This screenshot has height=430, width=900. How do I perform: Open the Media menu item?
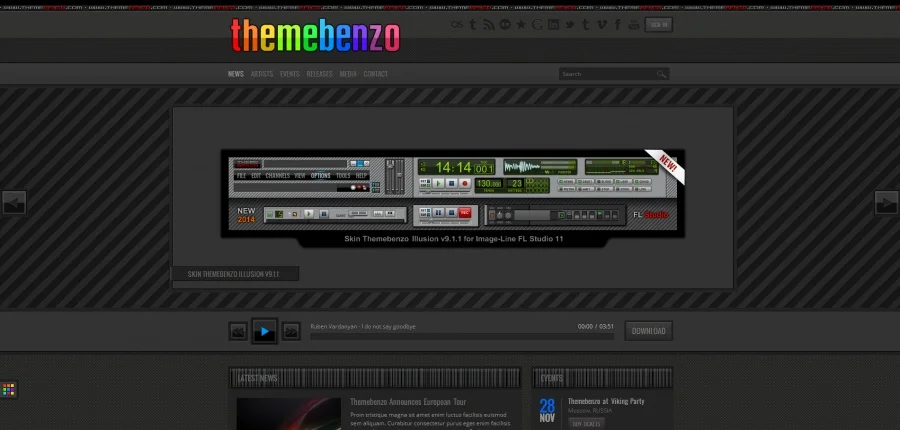(348, 74)
